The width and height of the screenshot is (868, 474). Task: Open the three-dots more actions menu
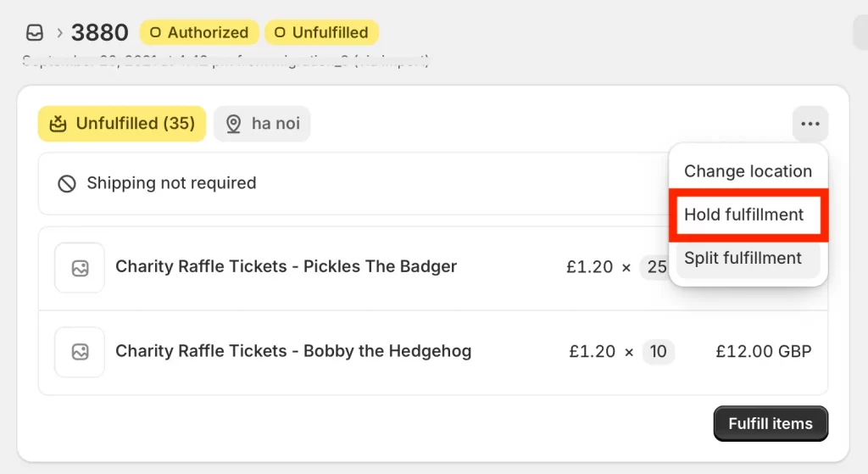pyautogui.click(x=810, y=124)
